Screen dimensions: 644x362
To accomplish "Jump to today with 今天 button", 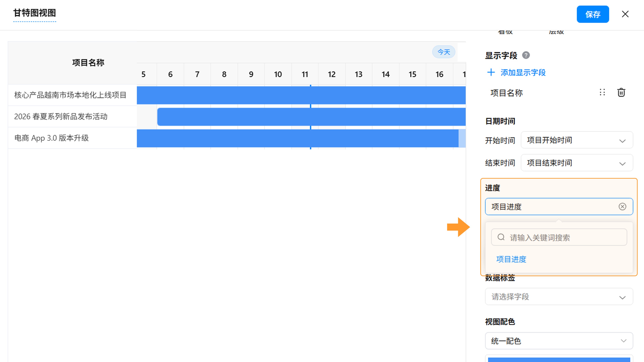I will 443,52.
